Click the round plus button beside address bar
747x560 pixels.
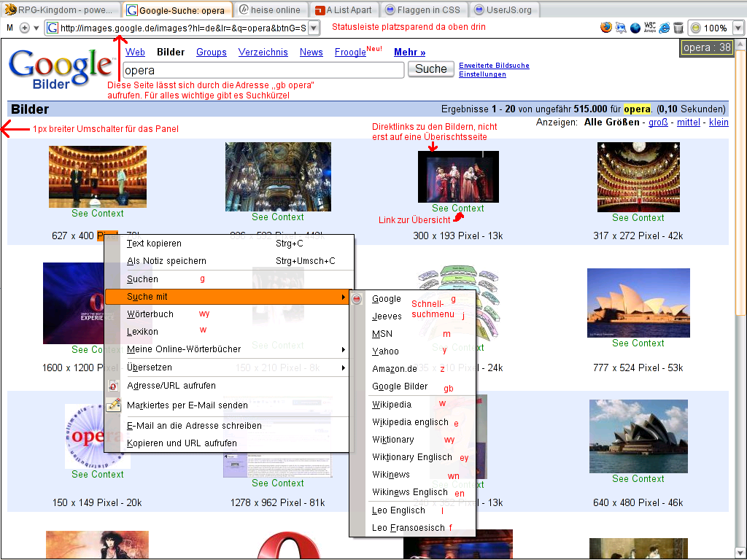[x=25, y=28]
